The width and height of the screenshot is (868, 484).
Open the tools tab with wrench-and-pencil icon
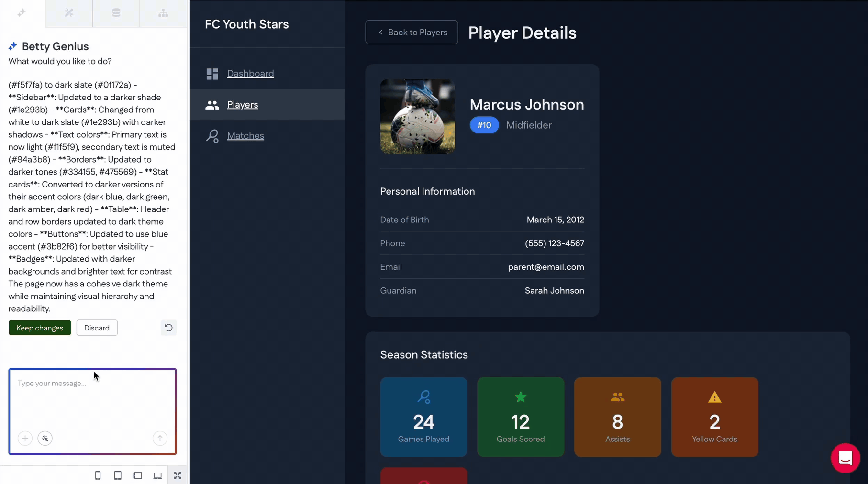tap(69, 13)
